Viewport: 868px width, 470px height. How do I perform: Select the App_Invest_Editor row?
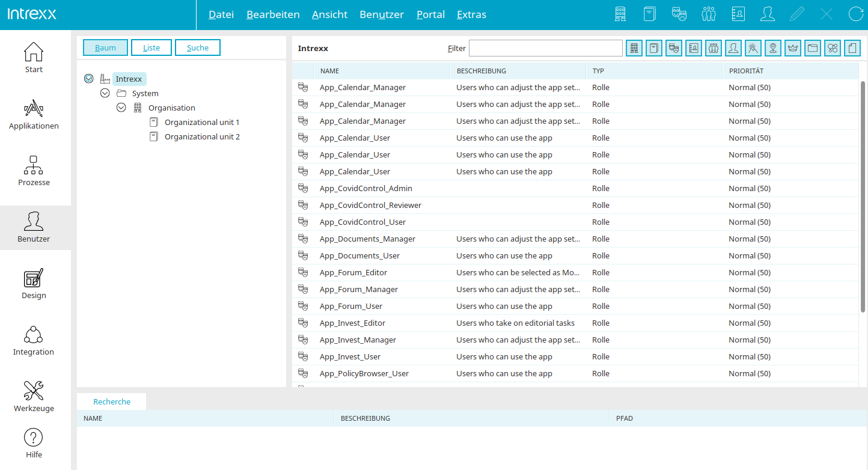coord(575,323)
